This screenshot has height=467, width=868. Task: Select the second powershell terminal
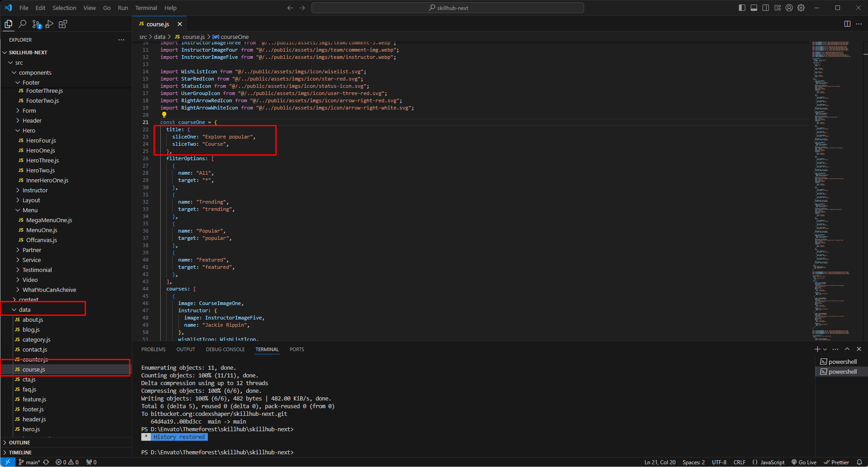click(841, 372)
